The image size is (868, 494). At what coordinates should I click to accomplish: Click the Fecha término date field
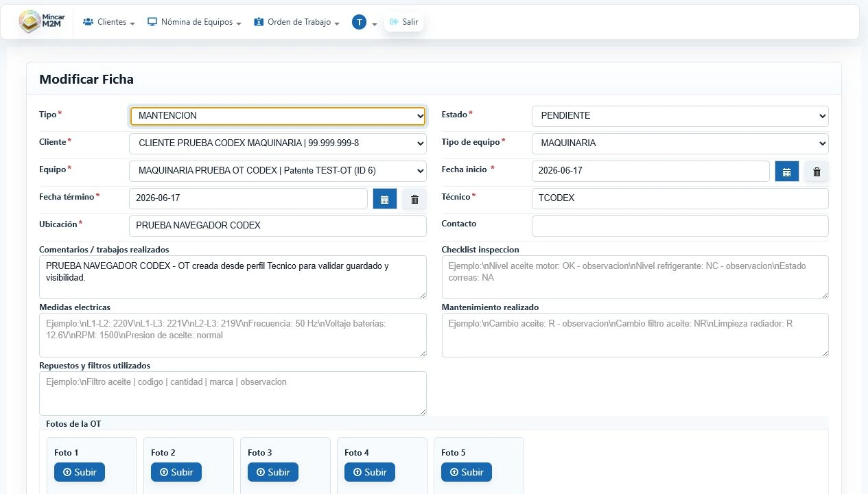[248, 198]
